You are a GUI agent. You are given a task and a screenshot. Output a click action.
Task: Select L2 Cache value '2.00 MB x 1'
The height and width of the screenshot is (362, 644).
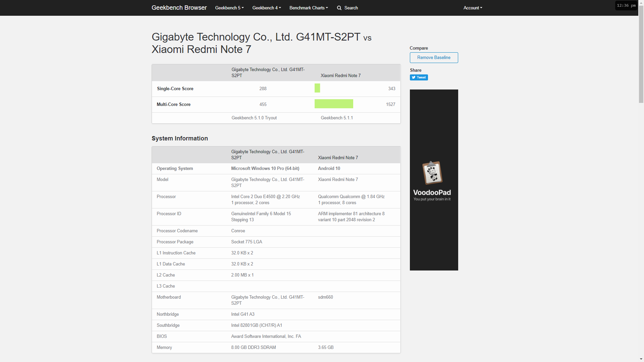(x=242, y=275)
